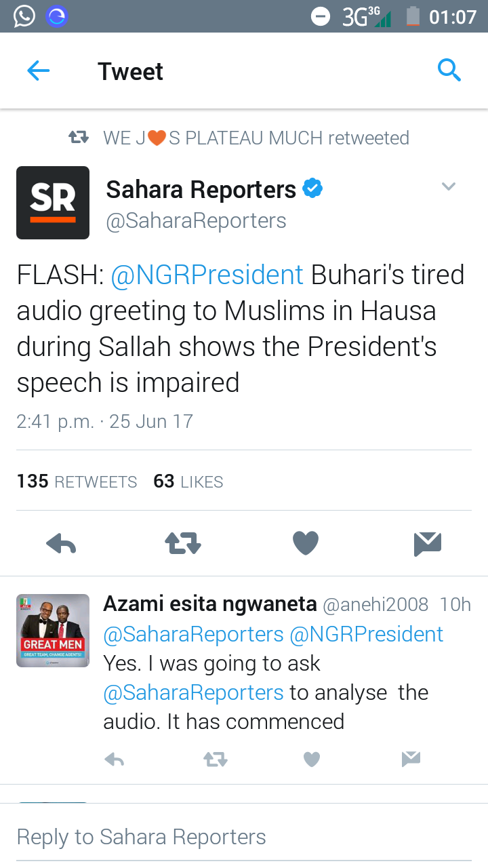Tap the @SaharaReporters handle under the name
The width and height of the screenshot is (488, 868).
pyautogui.click(x=196, y=221)
